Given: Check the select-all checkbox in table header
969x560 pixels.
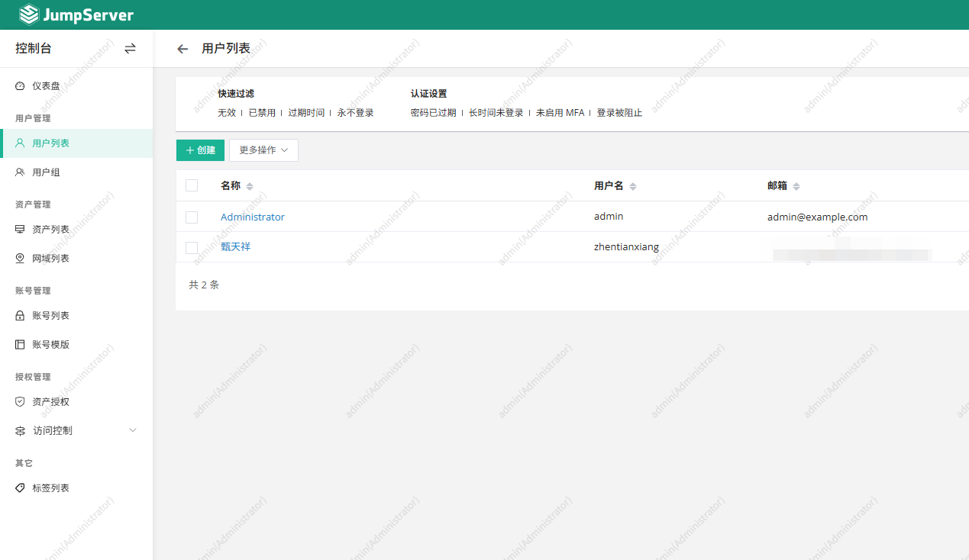Looking at the screenshot, I should 192,185.
